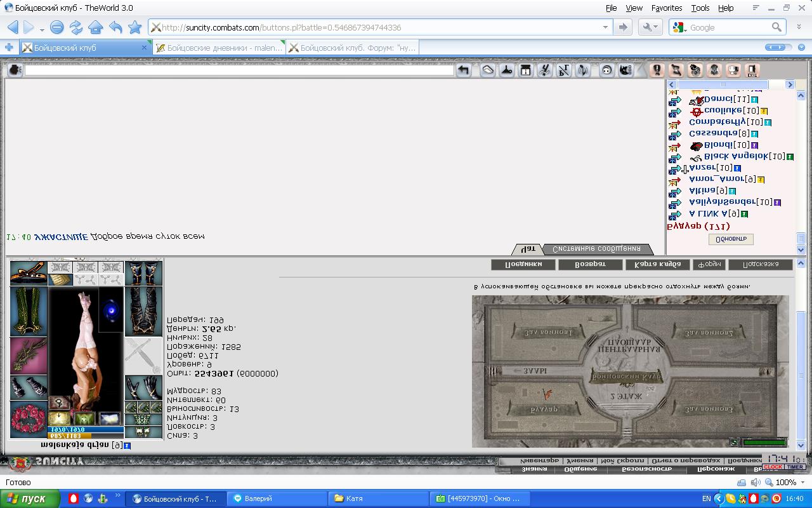The width and height of the screenshot is (812, 508).
Task: Click the пуск Start button
Action: click(30, 498)
